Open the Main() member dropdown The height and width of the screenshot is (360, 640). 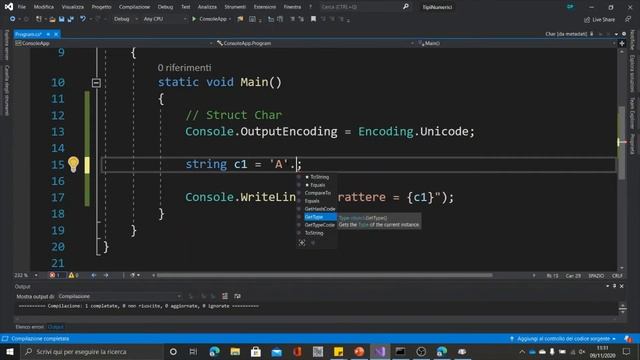[516, 43]
